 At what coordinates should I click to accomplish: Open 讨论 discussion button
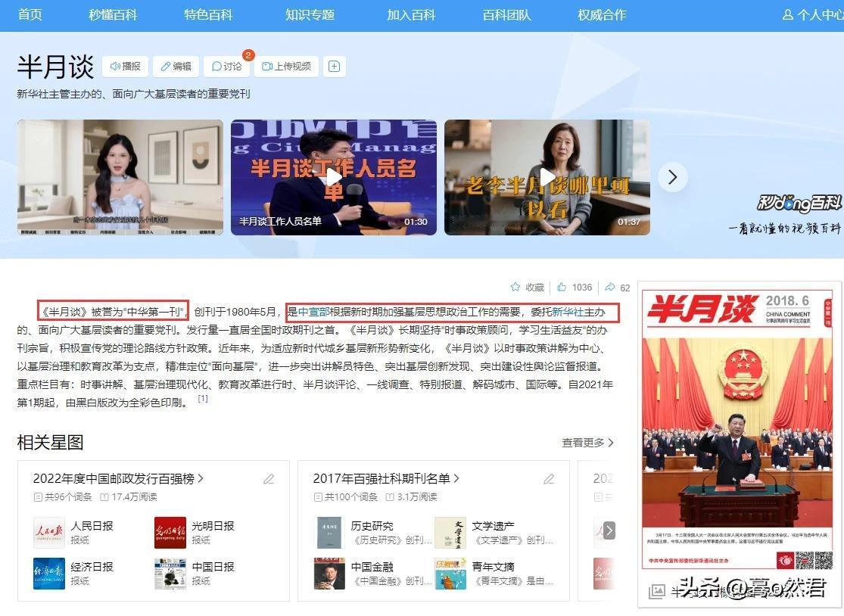coord(226,66)
